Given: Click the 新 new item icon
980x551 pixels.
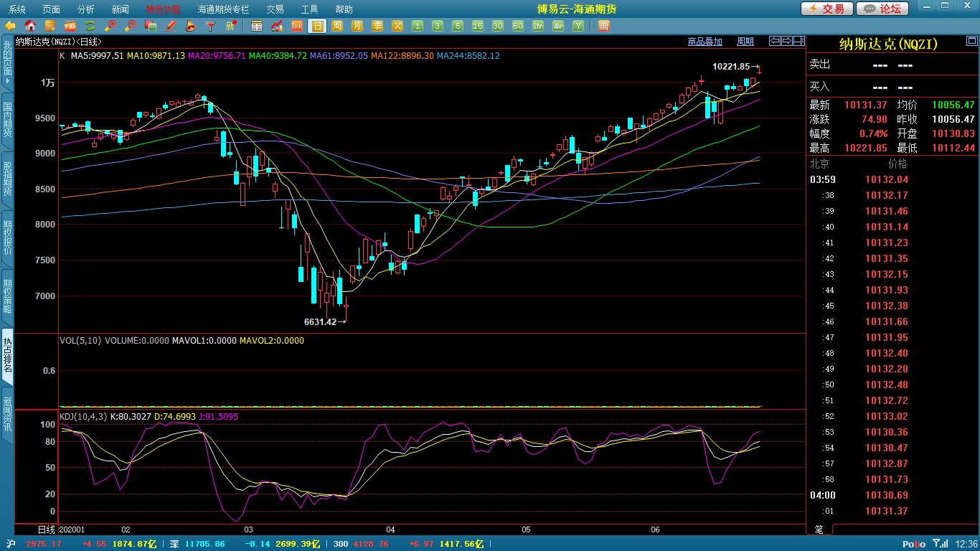Looking at the screenshot, I should click(x=231, y=26).
